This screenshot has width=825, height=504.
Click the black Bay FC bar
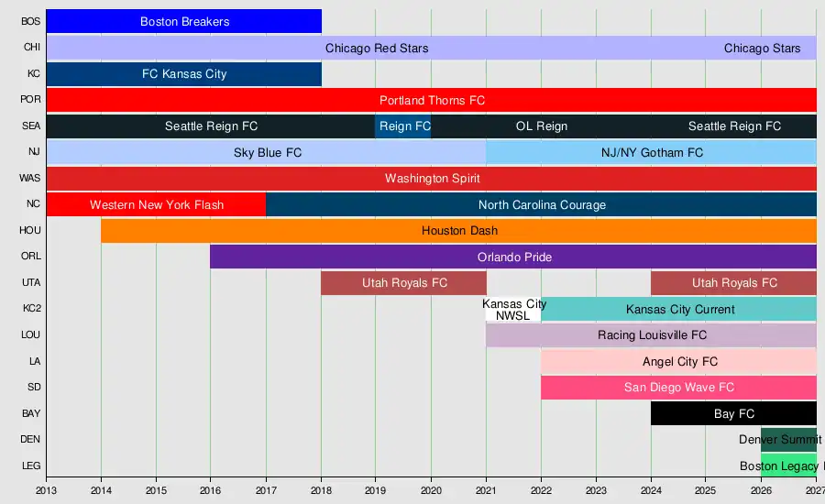click(x=733, y=413)
